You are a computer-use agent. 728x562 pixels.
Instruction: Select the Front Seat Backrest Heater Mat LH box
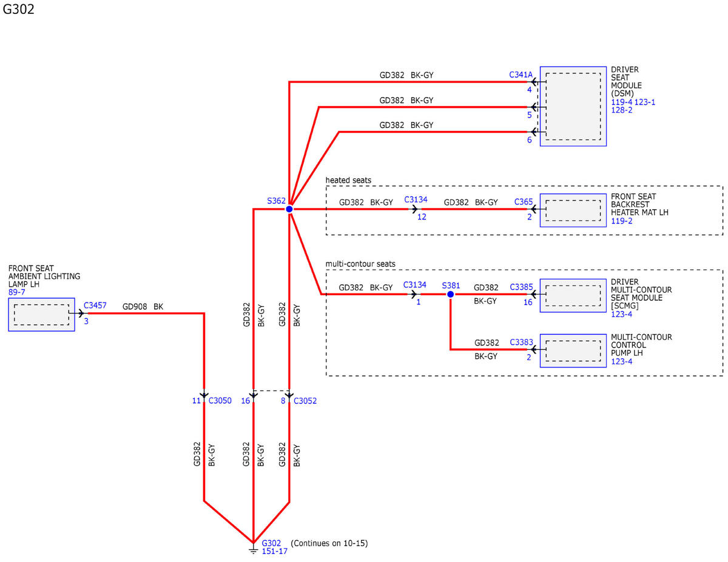[x=573, y=210]
